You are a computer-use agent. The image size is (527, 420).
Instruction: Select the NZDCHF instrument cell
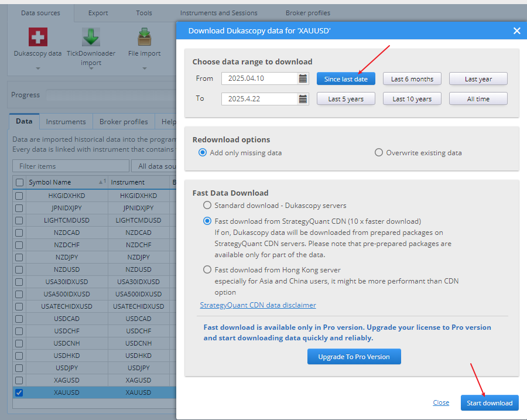click(x=139, y=245)
